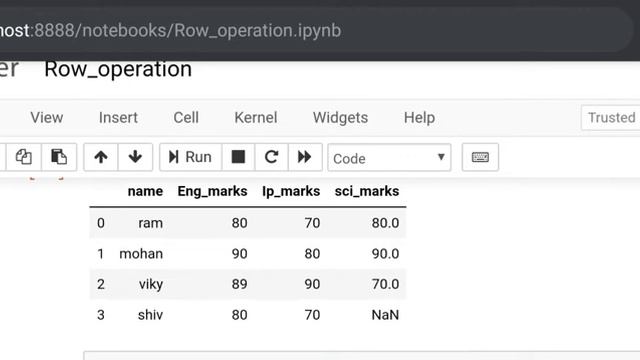
Task: Click row index 3 in table
Action: tap(101, 315)
